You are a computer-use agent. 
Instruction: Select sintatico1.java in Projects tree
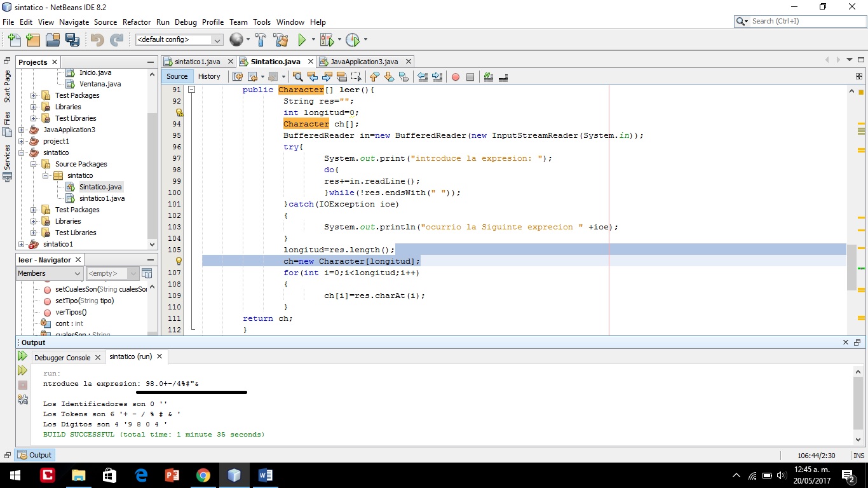tap(102, 198)
